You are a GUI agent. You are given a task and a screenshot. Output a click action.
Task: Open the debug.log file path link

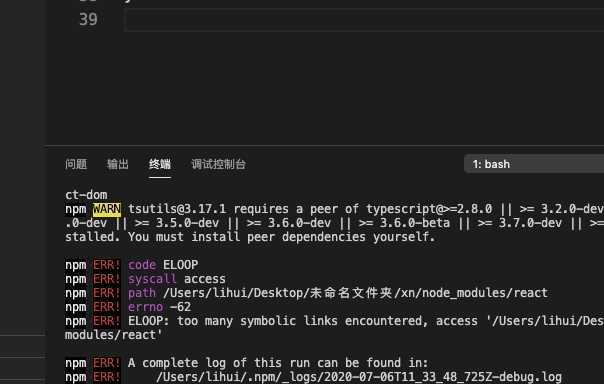point(359,377)
